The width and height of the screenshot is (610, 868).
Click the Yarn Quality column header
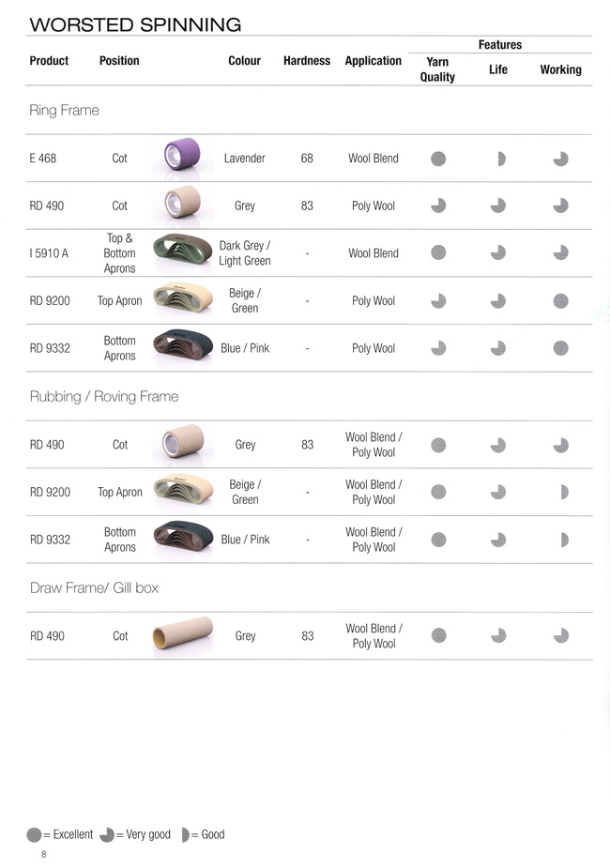pos(437,69)
